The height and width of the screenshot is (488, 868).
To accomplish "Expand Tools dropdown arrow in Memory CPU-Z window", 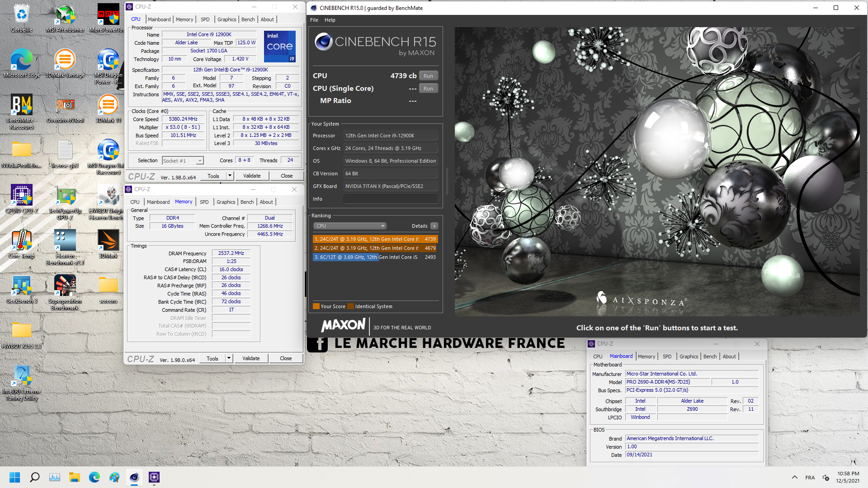I will pyautogui.click(x=229, y=358).
